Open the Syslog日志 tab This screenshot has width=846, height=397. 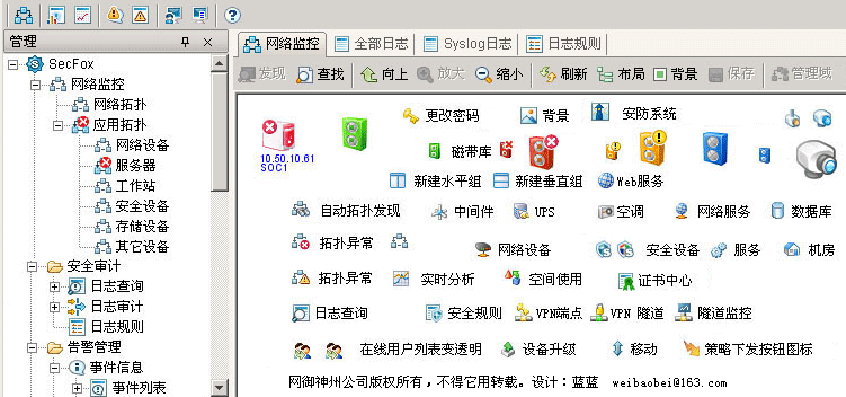tap(467, 44)
